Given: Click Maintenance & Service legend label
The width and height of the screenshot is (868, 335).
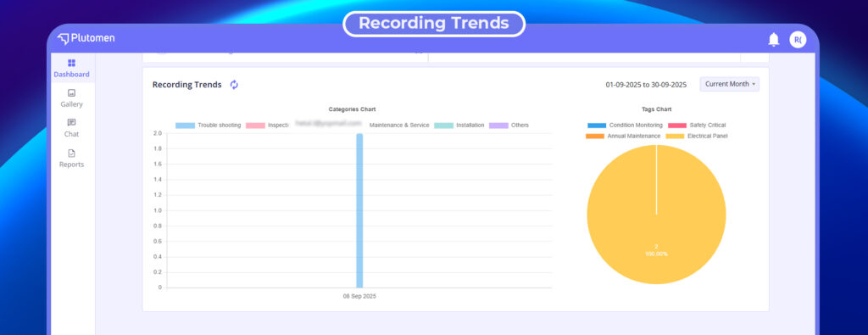Looking at the screenshot, I should (x=399, y=126).
